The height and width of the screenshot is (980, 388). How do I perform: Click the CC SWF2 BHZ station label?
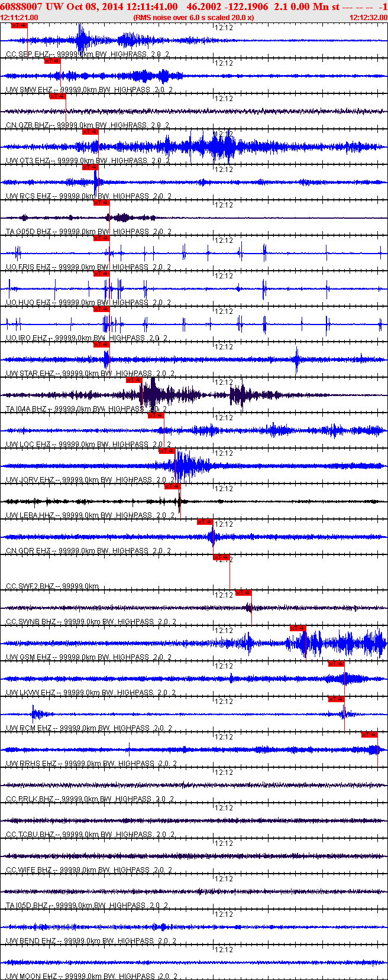click(35, 586)
